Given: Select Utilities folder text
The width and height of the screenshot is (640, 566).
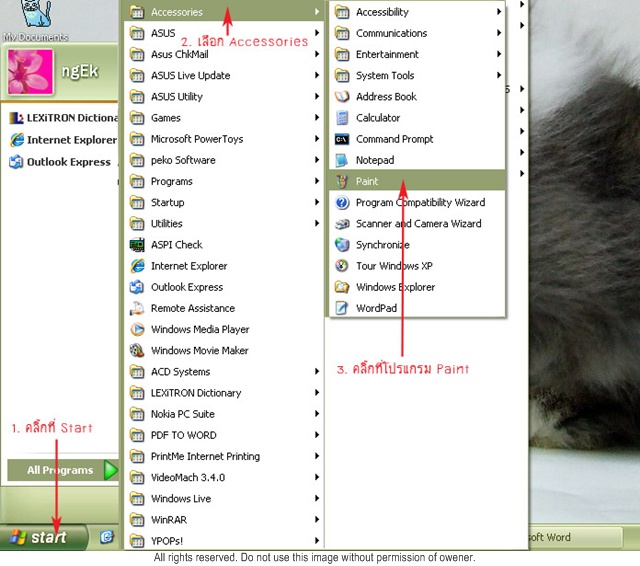Looking at the screenshot, I should (x=167, y=224).
